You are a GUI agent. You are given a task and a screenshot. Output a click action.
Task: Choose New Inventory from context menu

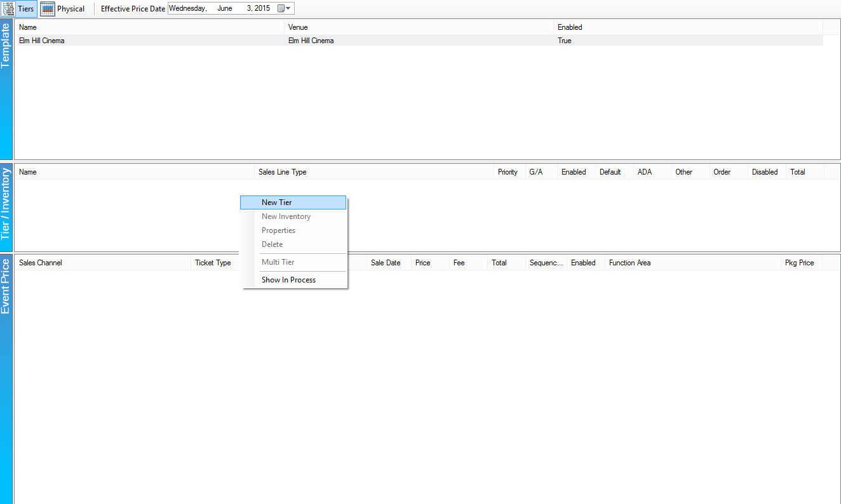[293, 216]
